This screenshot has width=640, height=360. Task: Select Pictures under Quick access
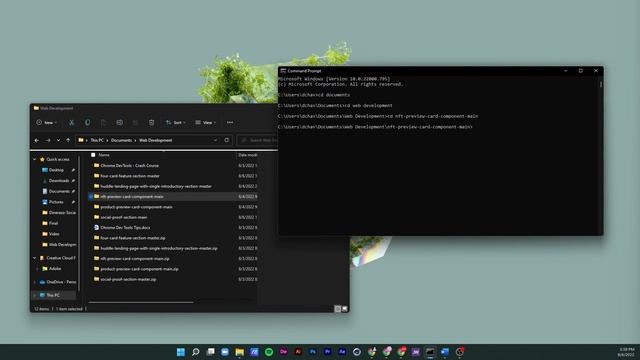[x=56, y=202]
